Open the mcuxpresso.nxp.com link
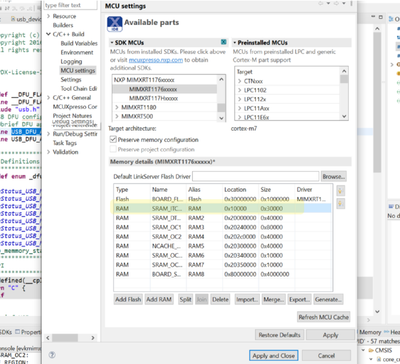 [156, 60]
